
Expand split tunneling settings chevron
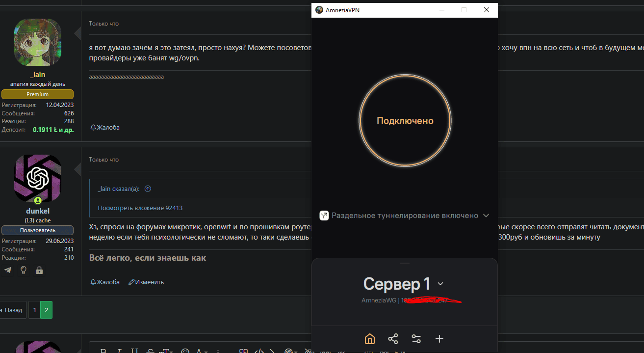click(x=486, y=216)
